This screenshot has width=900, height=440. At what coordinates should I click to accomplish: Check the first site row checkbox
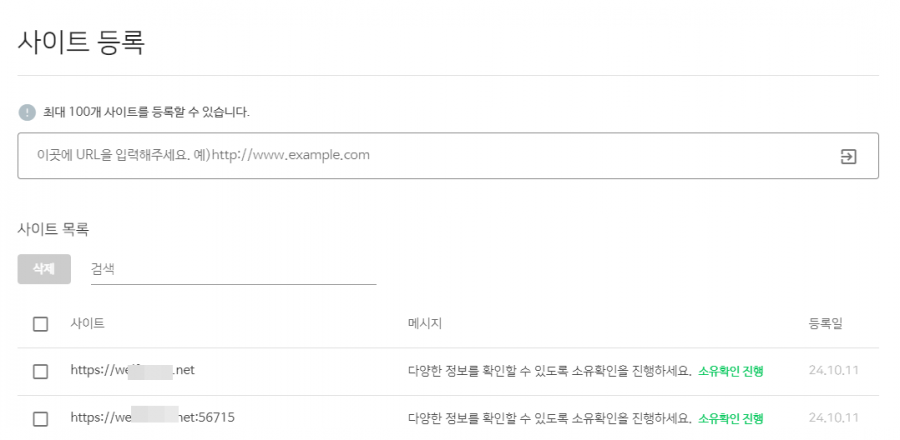[41, 372]
